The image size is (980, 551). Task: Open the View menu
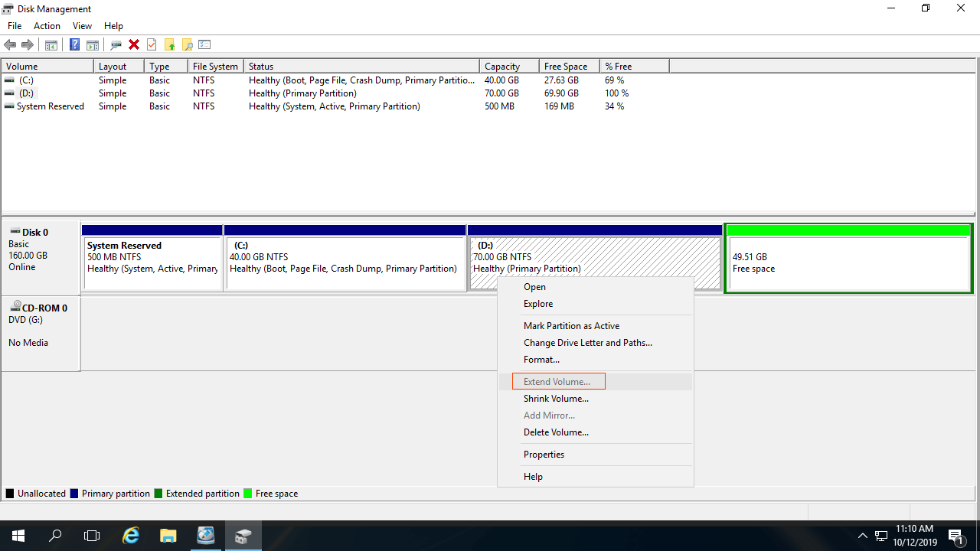click(x=82, y=26)
